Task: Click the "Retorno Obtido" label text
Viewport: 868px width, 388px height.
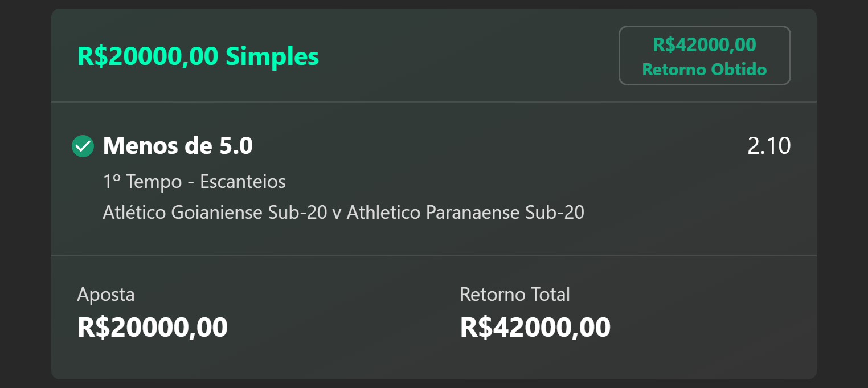Action: (x=705, y=70)
